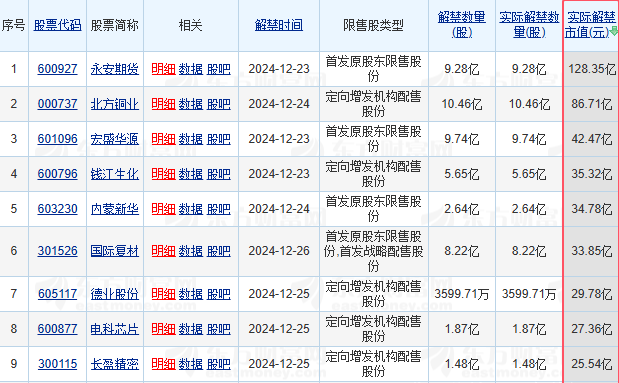Open 明细 for 北方铜业 row

163,104
